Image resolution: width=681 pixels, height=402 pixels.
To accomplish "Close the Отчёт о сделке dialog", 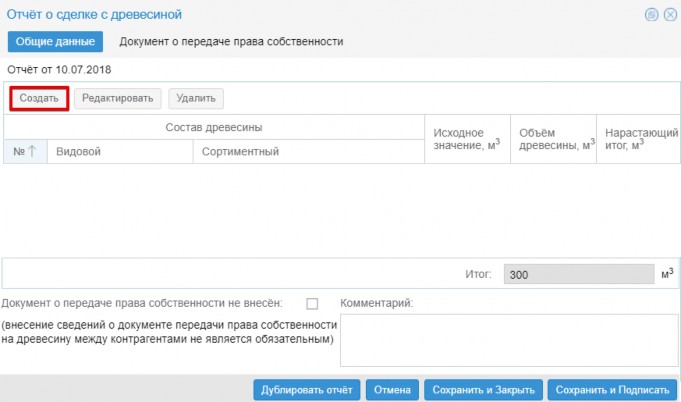I will [670, 15].
